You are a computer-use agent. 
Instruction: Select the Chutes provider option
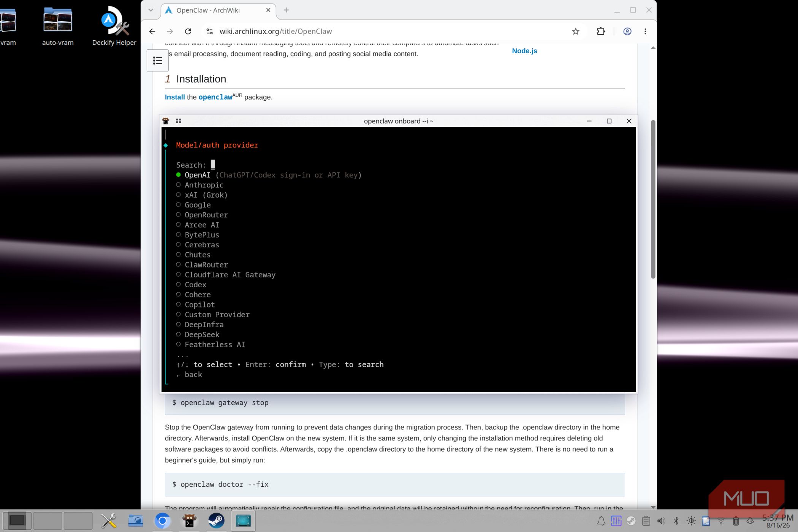coord(193,255)
